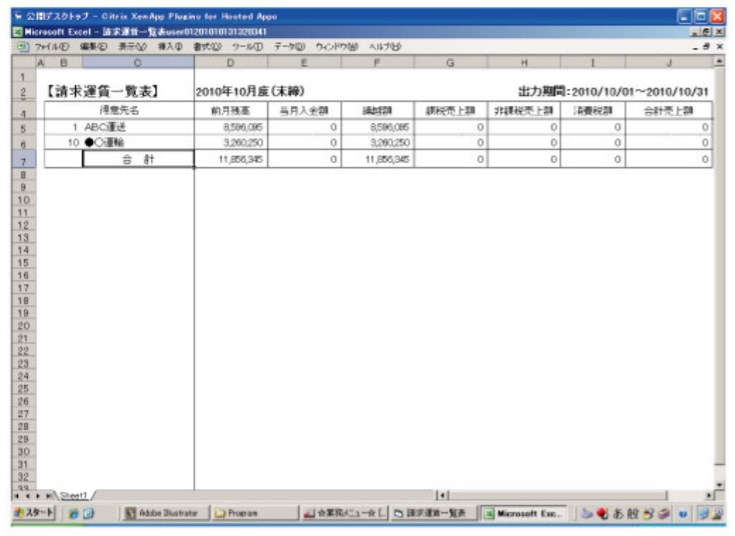Open the 編集 (Edit) menu
Viewport: 735px width, 536px height.
point(94,46)
